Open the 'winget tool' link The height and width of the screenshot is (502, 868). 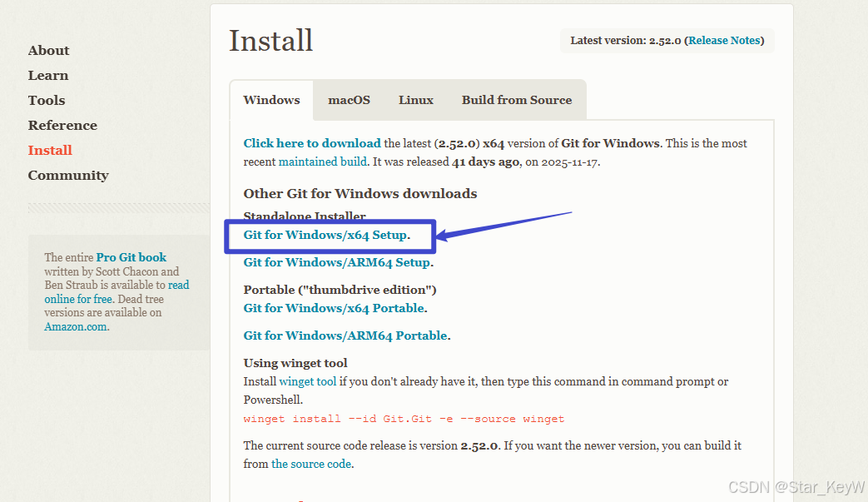[x=308, y=381]
